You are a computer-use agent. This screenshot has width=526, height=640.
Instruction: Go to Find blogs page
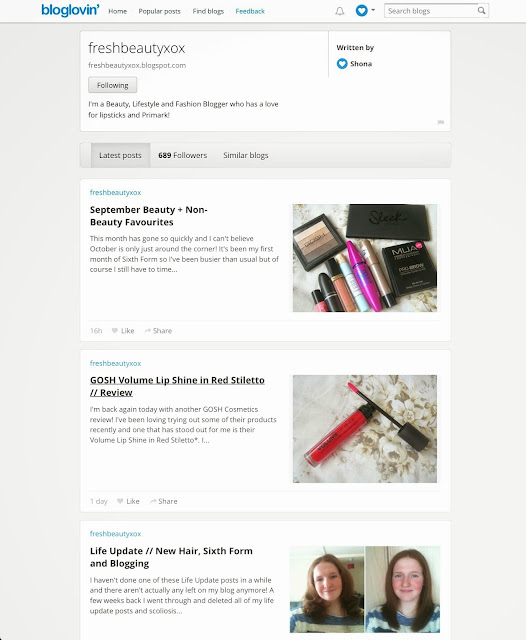click(x=208, y=11)
